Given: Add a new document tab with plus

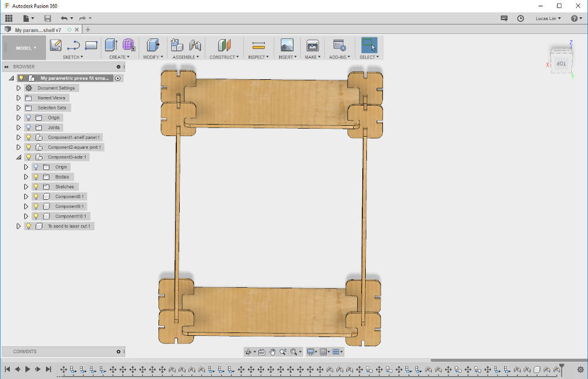Looking at the screenshot, I should coord(88,29).
